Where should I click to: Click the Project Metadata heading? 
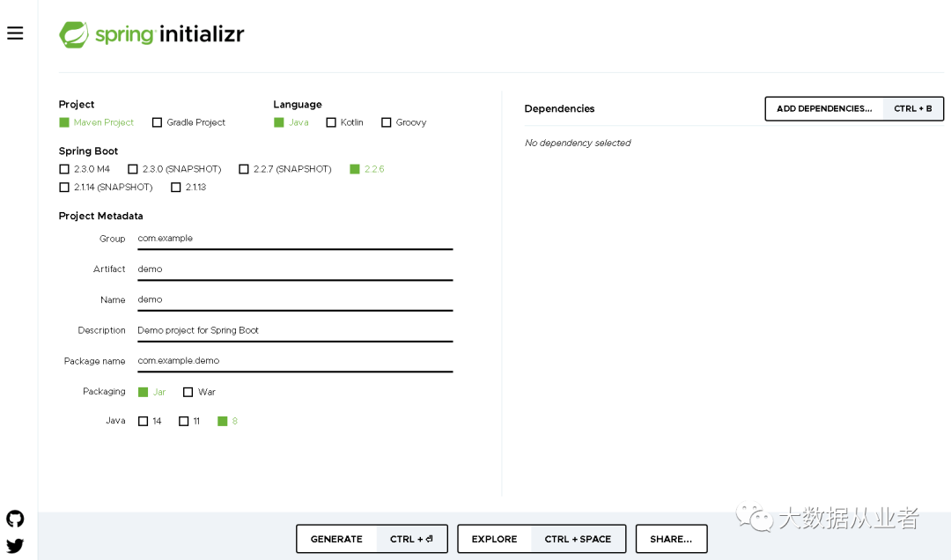point(100,216)
